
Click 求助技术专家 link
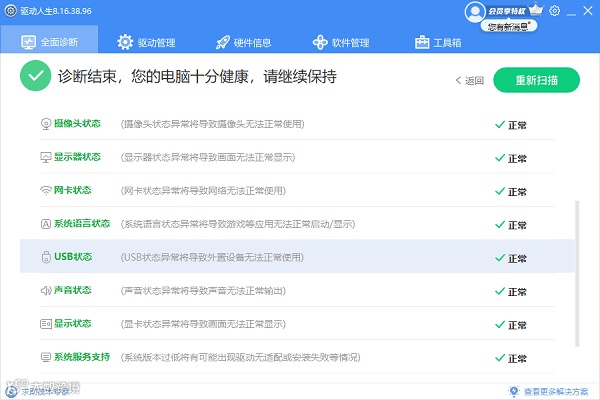pyautogui.click(x=45, y=392)
